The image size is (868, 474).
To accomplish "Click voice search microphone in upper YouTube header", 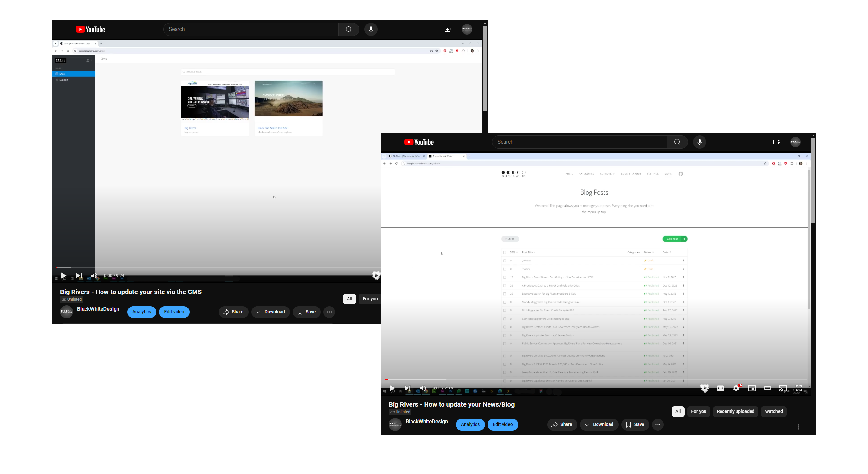I will click(371, 29).
